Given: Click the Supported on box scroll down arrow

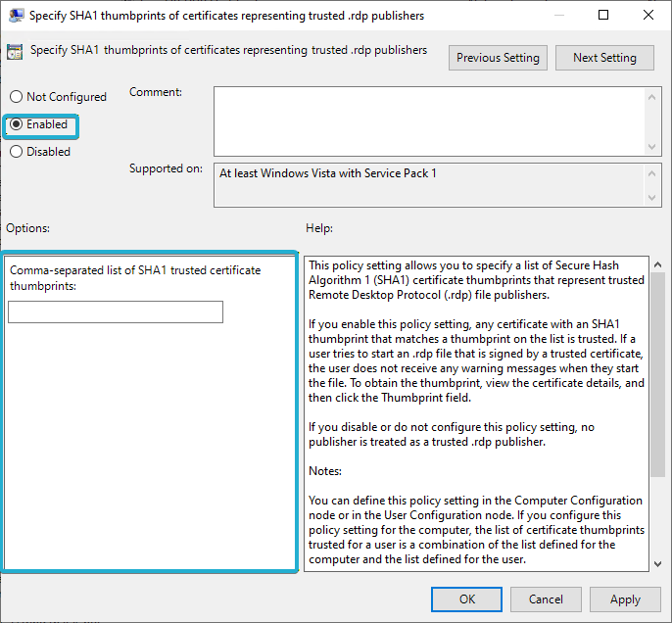Looking at the screenshot, I should point(653,199).
